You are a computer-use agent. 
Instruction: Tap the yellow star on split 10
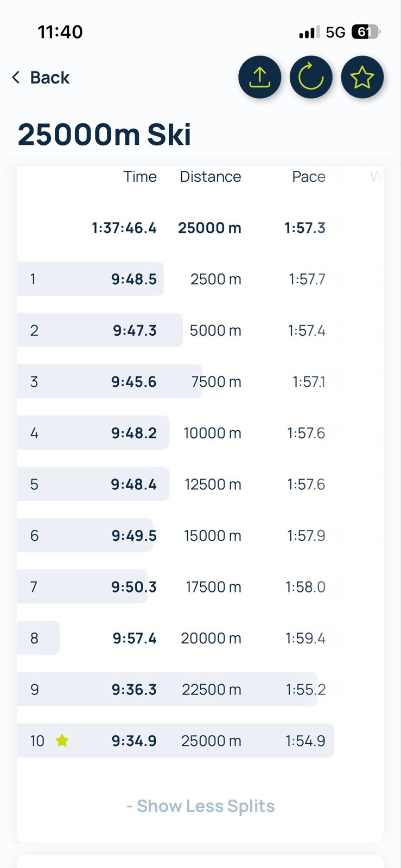click(62, 741)
